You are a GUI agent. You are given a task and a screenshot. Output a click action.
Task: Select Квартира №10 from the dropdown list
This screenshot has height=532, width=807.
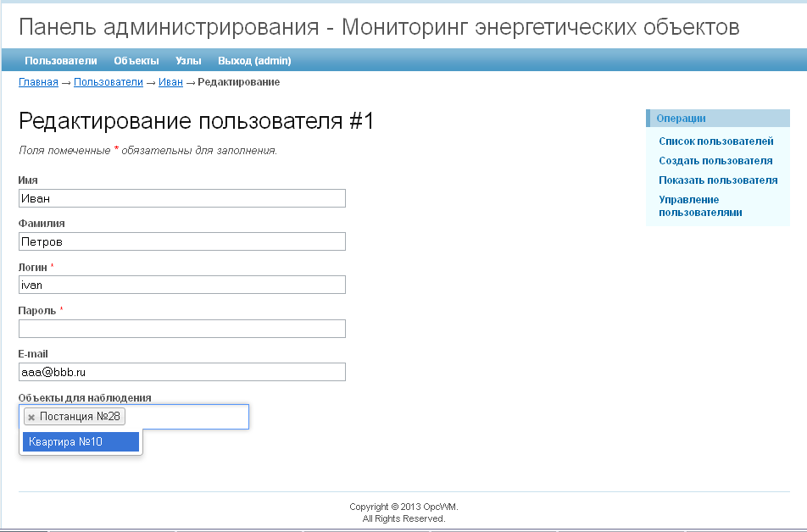81,441
